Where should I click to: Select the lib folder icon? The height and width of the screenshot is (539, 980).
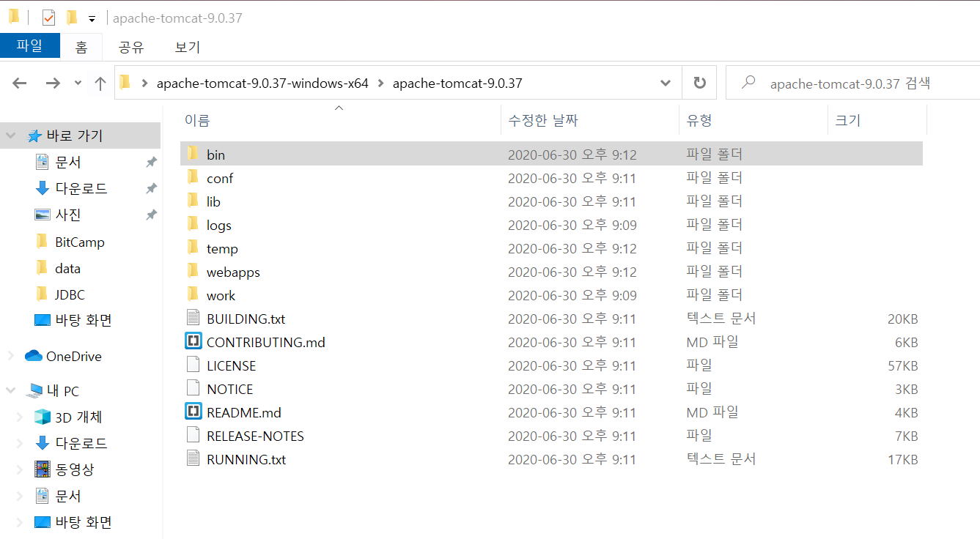coord(193,201)
